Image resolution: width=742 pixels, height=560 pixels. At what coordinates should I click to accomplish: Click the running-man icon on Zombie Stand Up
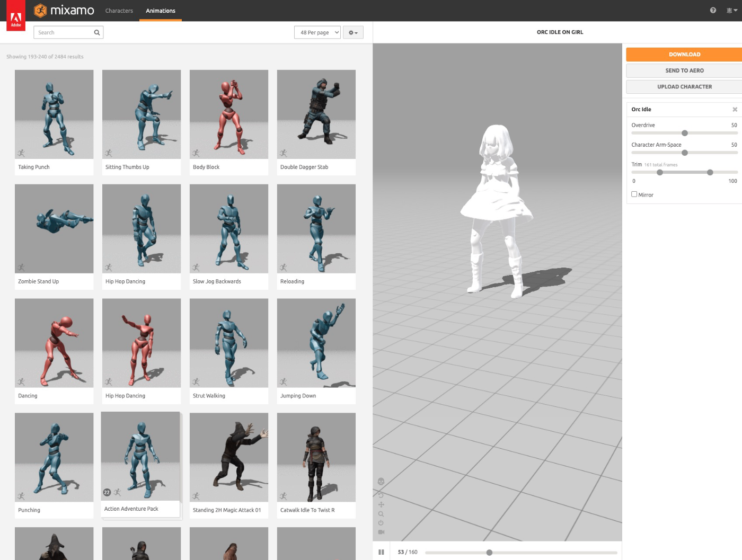point(21,268)
